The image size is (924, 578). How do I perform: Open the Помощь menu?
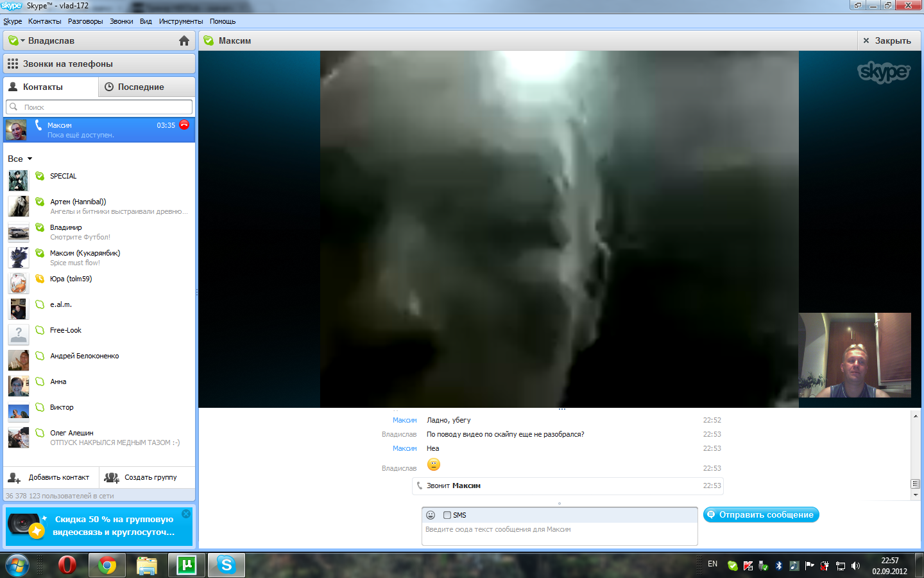223,21
